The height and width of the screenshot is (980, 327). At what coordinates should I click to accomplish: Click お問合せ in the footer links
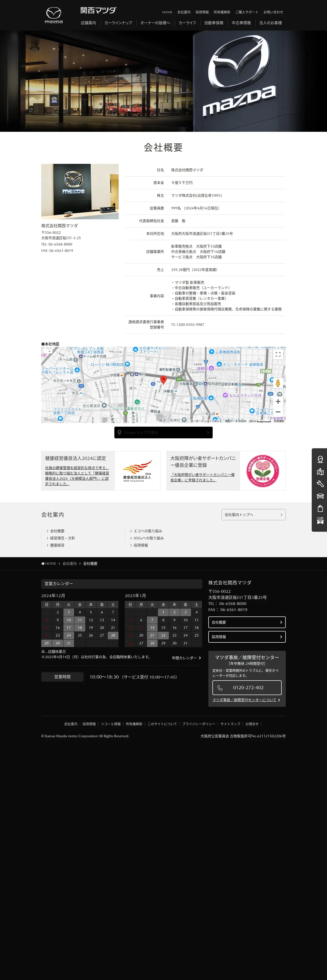point(252,724)
